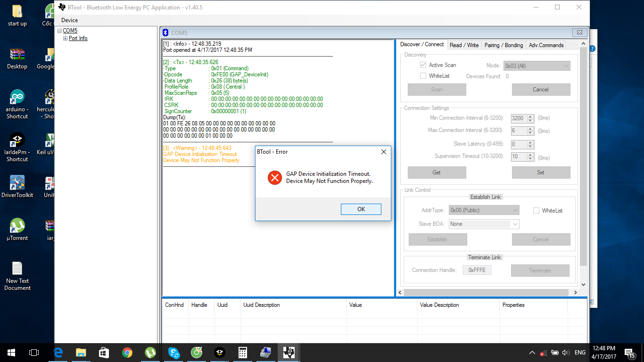
Task: Select the BTool icon on the taskbar
Action: 289,352
